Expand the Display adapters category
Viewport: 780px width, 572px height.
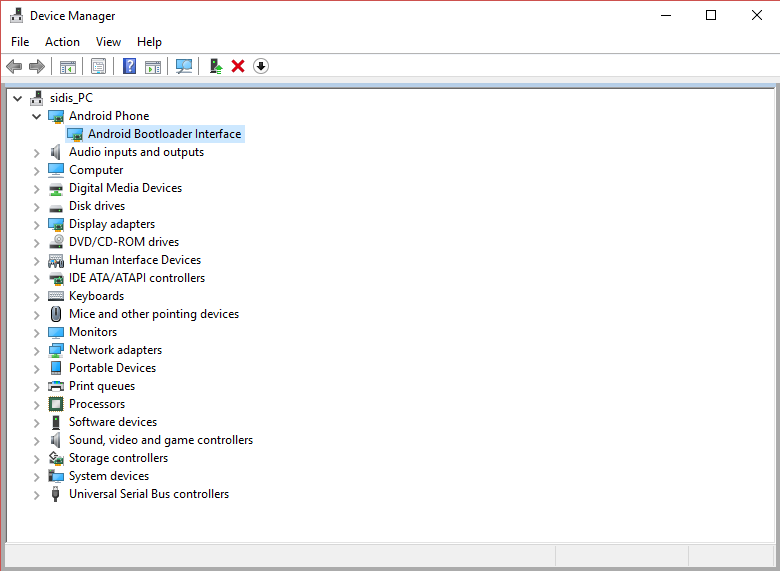coord(37,224)
